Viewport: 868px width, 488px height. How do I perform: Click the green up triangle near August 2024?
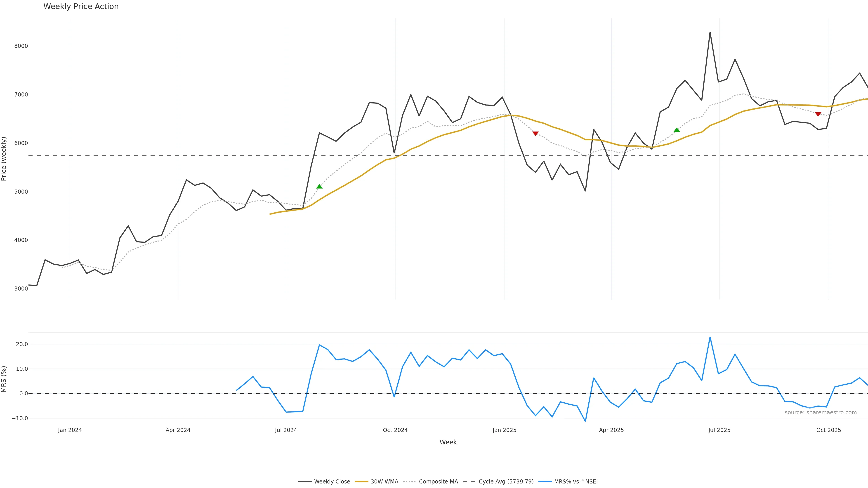(319, 187)
